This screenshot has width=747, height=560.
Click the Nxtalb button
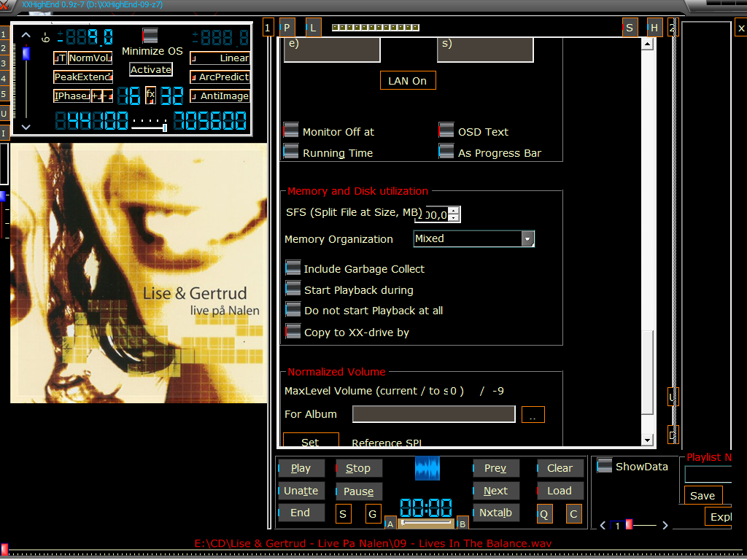(496, 513)
